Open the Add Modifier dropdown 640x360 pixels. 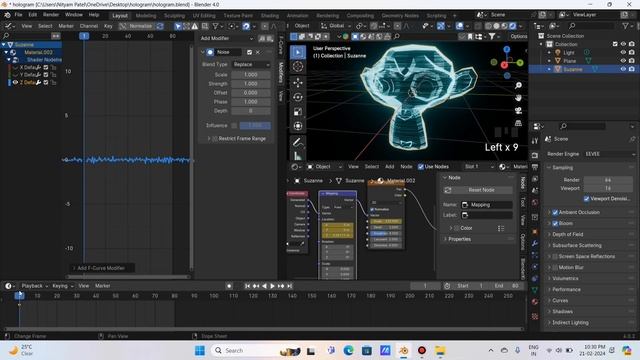click(x=227, y=38)
